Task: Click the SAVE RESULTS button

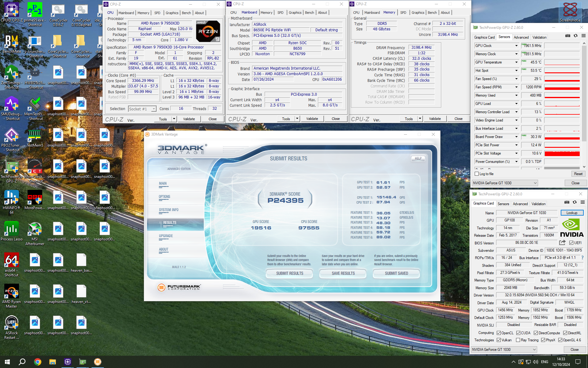Action: coord(343,273)
